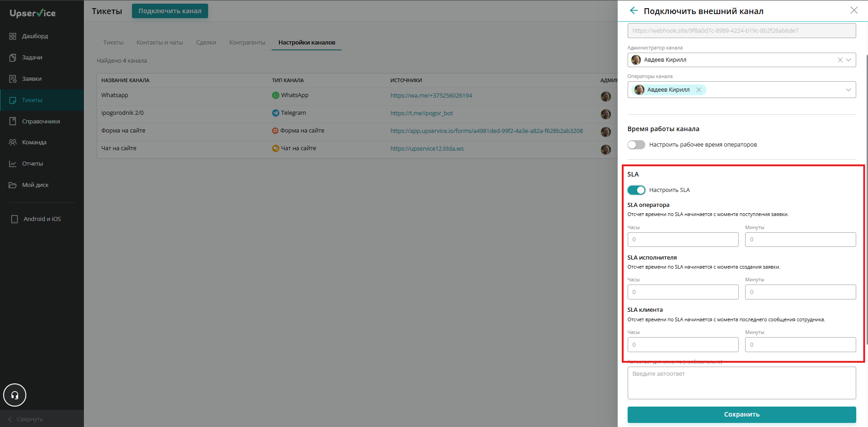Click the Whatsapp channel name cell

point(115,95)
